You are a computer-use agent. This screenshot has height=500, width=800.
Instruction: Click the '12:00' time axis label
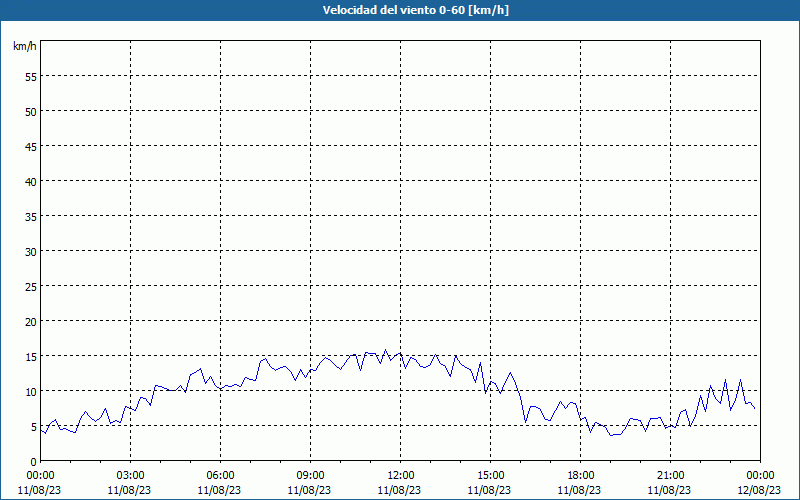point(401,476)
